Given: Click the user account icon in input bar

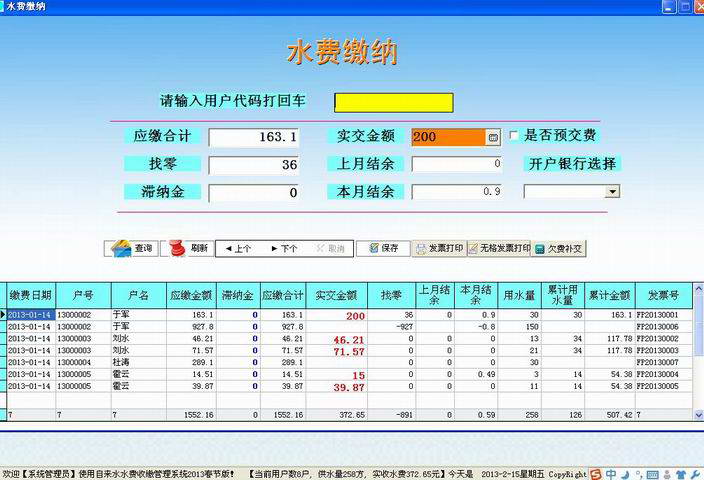Looking at the screenshot, I should pyautogui.click(x=667, y=474).
